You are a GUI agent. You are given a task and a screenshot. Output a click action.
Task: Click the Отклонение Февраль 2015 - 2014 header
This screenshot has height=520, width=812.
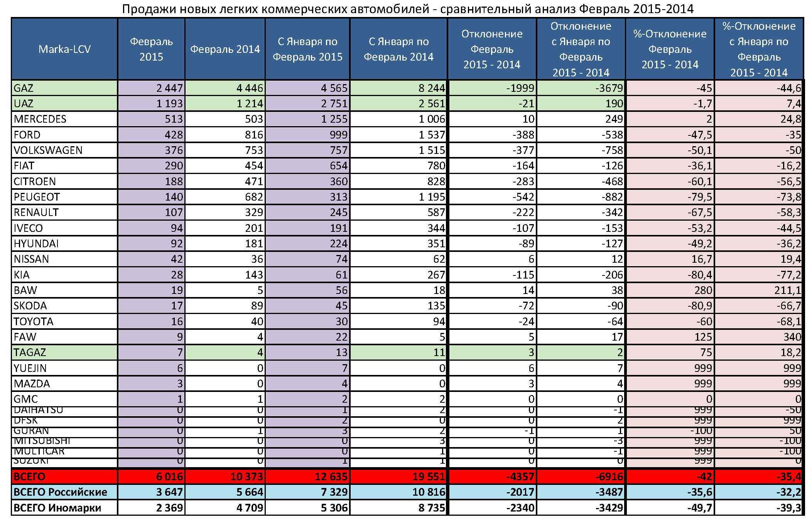tap(492, 49)
